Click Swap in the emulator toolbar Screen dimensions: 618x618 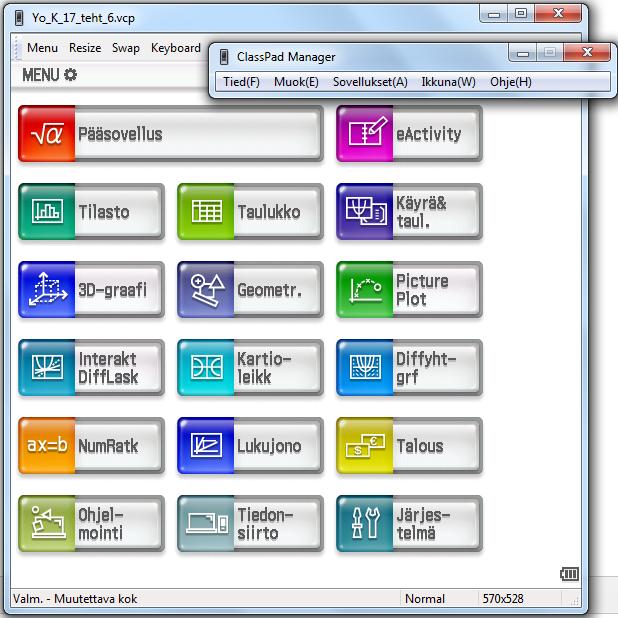pos(126,48)
